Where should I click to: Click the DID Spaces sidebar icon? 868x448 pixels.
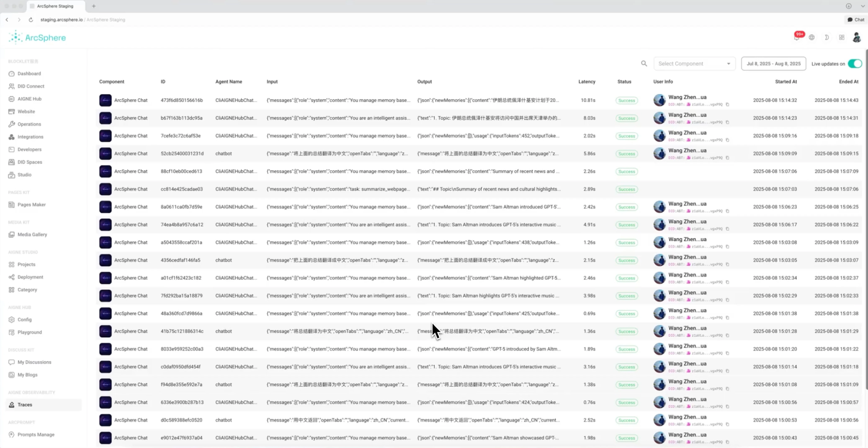[12, 162]
